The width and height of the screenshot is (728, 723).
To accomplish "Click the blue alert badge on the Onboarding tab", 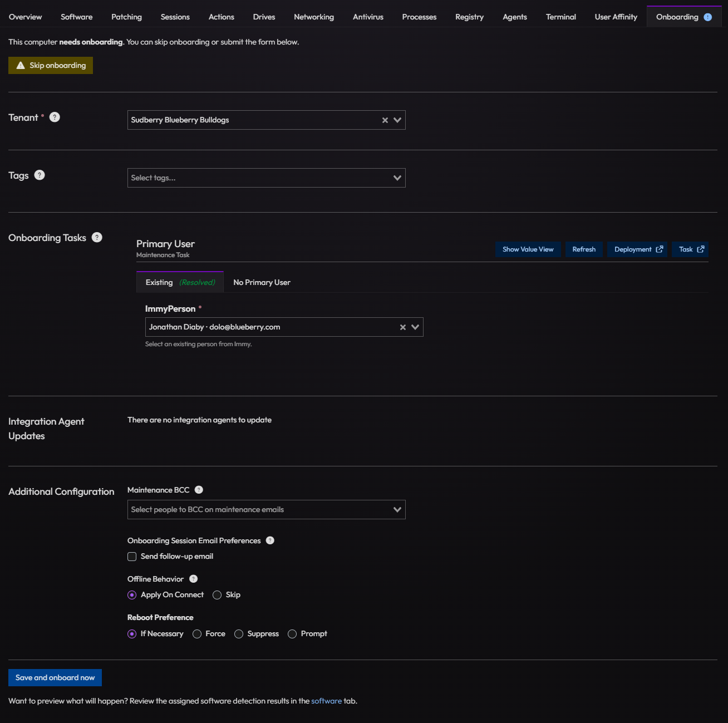I will (707, 17).
